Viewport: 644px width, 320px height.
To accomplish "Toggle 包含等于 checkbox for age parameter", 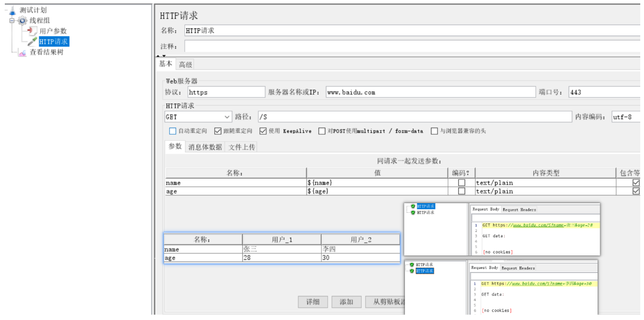I will [636, 191].
